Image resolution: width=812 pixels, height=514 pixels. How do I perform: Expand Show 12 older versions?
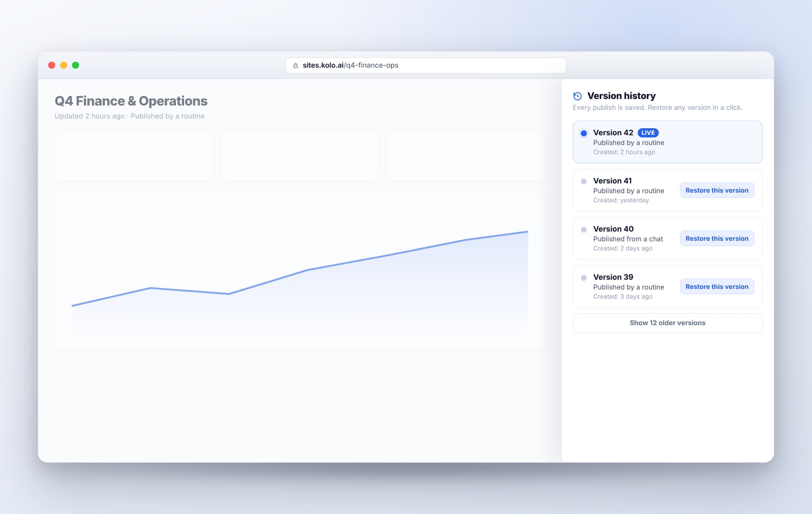pos(667,323)
